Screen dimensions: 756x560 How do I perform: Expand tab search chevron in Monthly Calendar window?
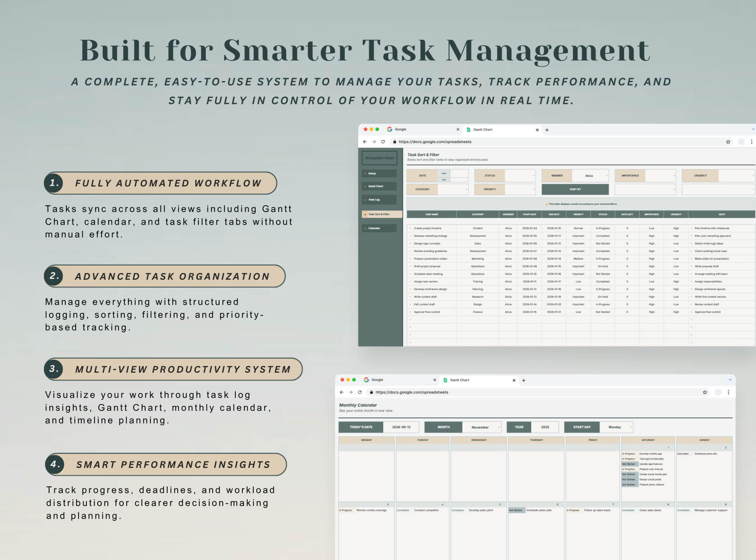pyautogui.click(x=730, y=380)
